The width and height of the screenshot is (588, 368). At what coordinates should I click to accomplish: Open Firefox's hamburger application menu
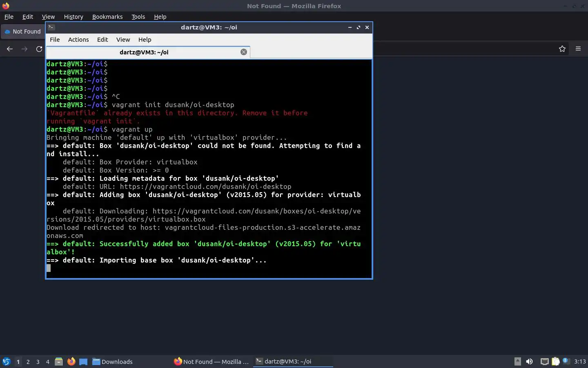pyautogui.click(x=578, y=49)
